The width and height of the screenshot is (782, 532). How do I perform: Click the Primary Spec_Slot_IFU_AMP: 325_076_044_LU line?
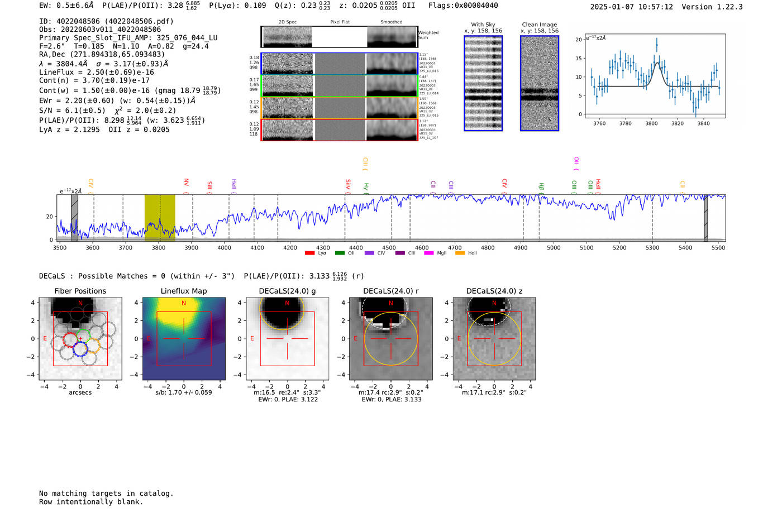128,38
